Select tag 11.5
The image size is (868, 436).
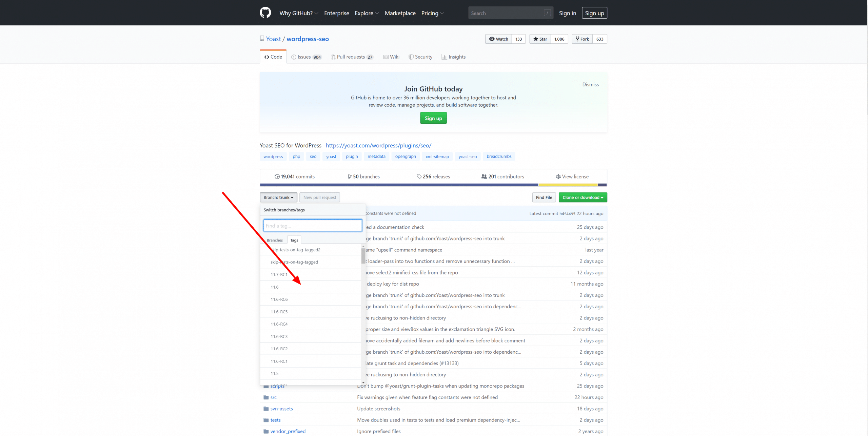tap(311, 374)
